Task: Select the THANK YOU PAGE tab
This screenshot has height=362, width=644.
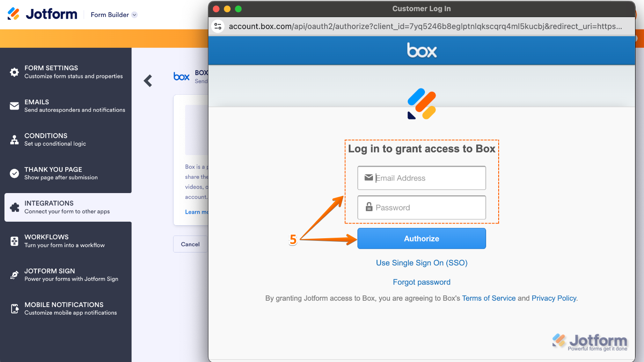Action: click(x=66, y=173)
